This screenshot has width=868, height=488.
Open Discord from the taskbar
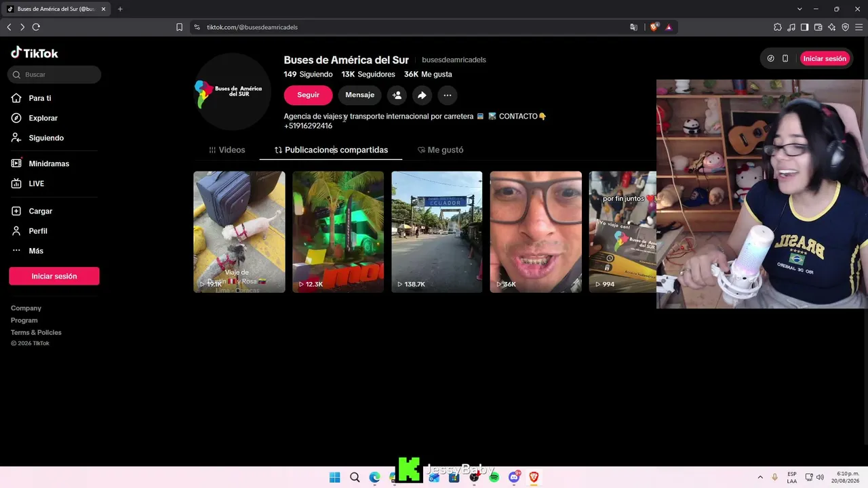pos(514,477)
